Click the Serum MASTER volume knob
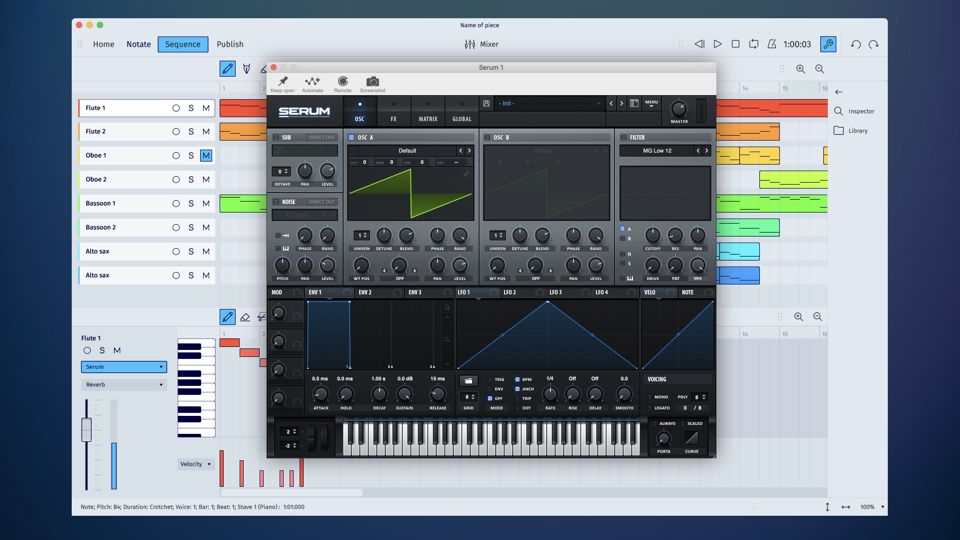The width and height of the screenshot is (960, 540). 678,109
